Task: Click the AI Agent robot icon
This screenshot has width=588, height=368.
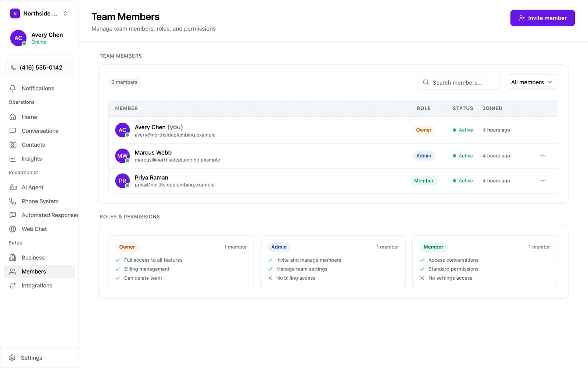Action: coord(12,187)
